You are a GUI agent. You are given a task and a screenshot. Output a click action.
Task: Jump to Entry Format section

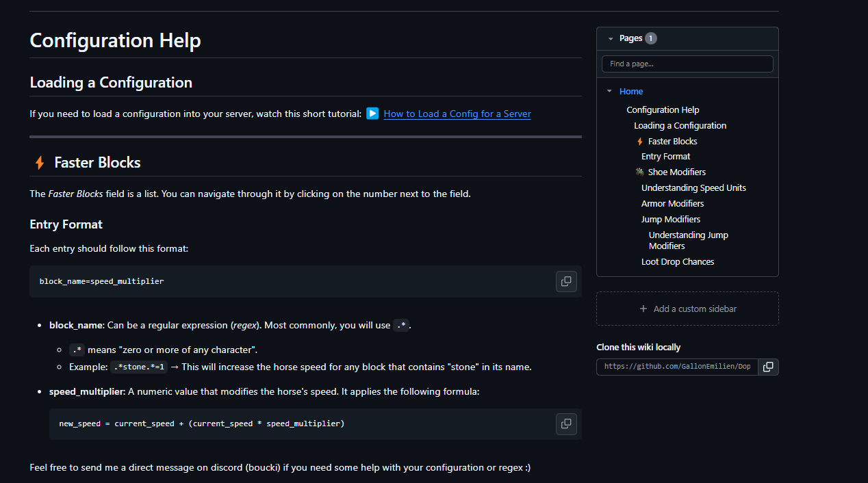(x=665, y=157)
